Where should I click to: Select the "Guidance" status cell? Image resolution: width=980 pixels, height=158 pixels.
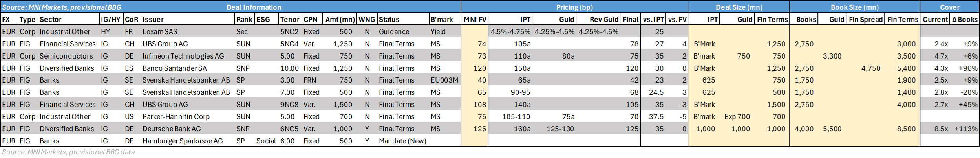point(394,31)
